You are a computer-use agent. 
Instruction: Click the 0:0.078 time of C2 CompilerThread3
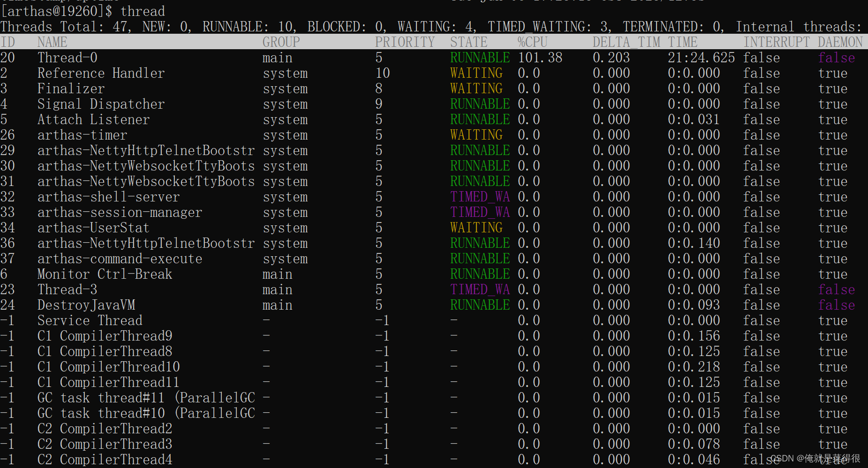pos(694,444)
